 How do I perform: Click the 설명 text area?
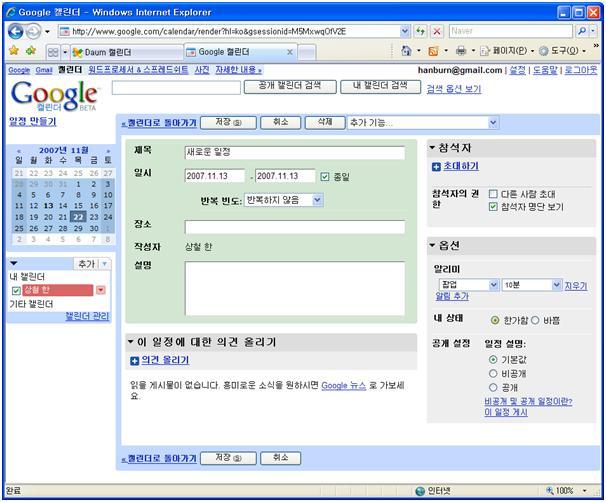294,289
